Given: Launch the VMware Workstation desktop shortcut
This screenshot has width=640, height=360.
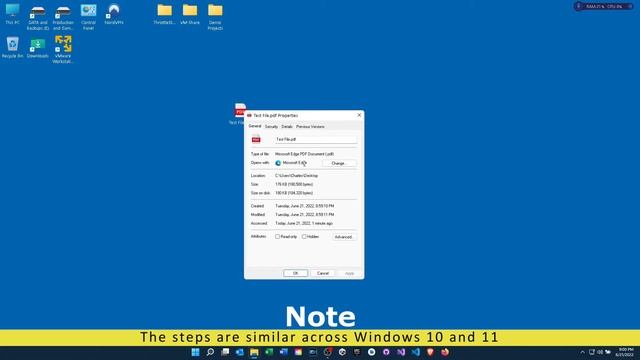Looking at the screenshot, I should click(x=63, y=49).
